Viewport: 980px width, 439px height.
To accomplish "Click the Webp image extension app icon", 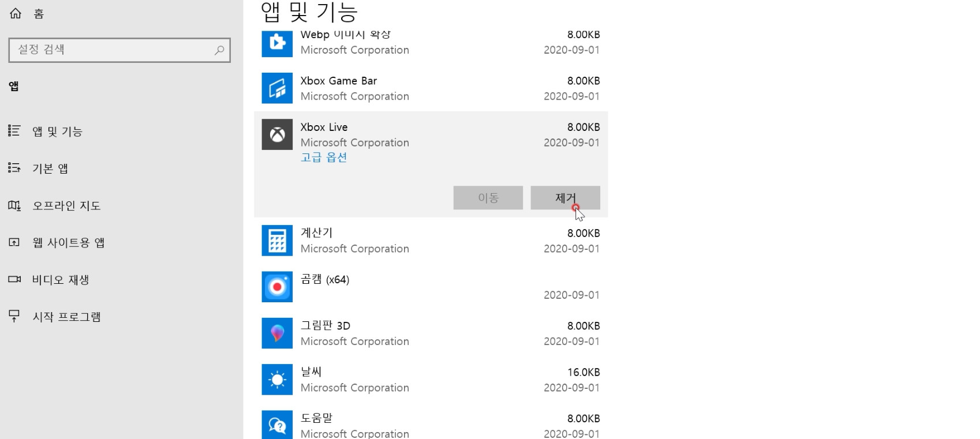I will click(x=277, y=43).
